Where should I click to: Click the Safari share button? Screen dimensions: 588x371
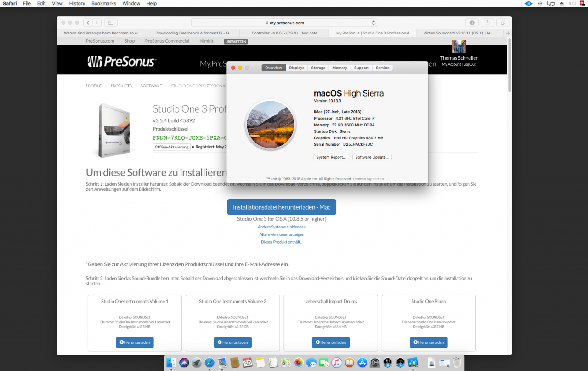pos(487,23)
